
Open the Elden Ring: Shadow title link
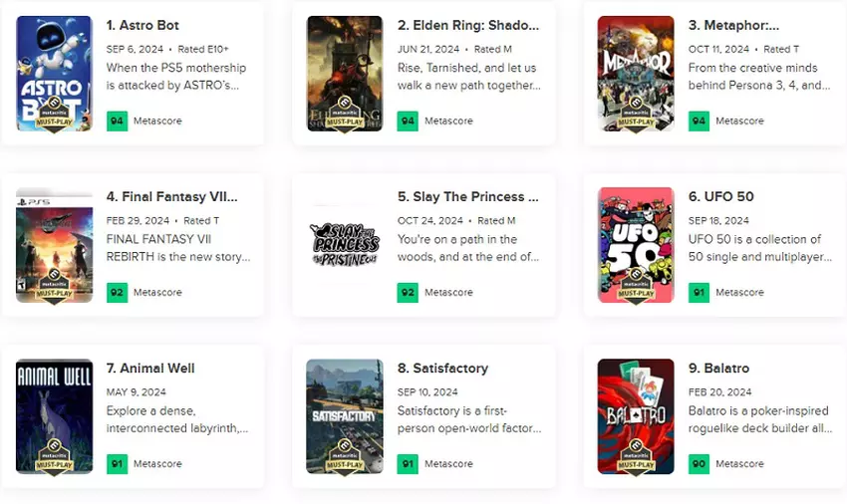[x=468, y=25]
